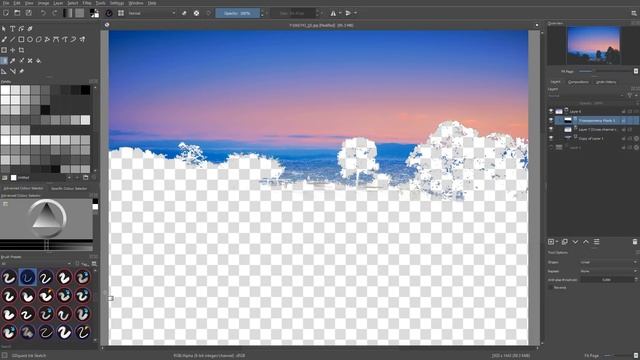Undo the last action
Image resolution: width=640 pixels, height=360 pixels.
pyautogui.click(x=43, y=13)
